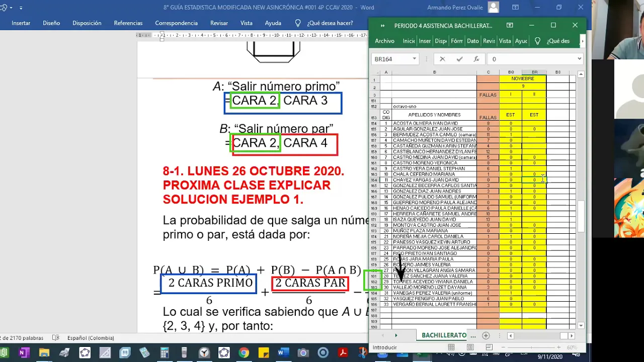
Task: Expand Excel Name Box dropdown
Action: pos(415,59)
